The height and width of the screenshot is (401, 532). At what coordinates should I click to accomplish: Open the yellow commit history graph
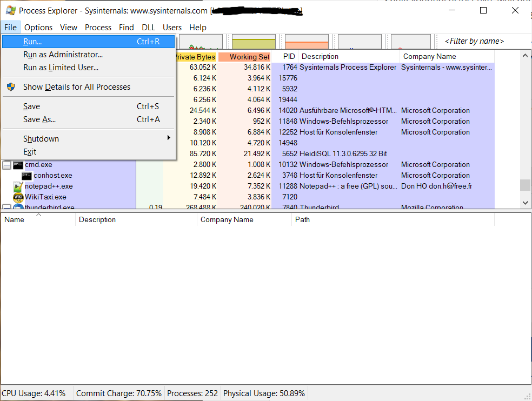pyautogui.click(x=254, y=42)
